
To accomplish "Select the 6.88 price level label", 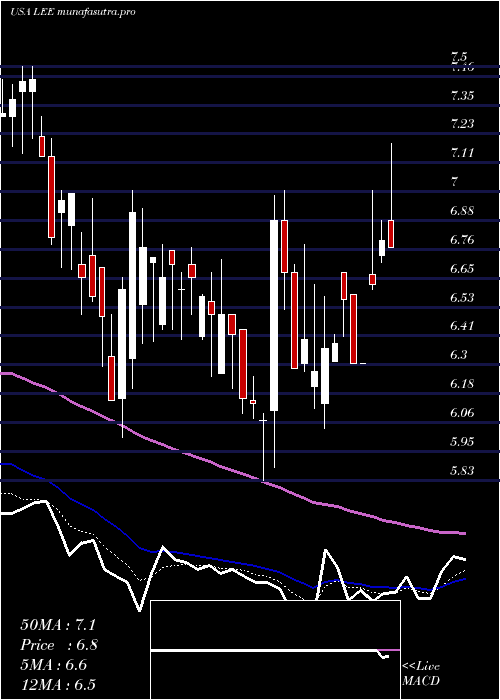I will pyautogui.click(x=462, y=211).
